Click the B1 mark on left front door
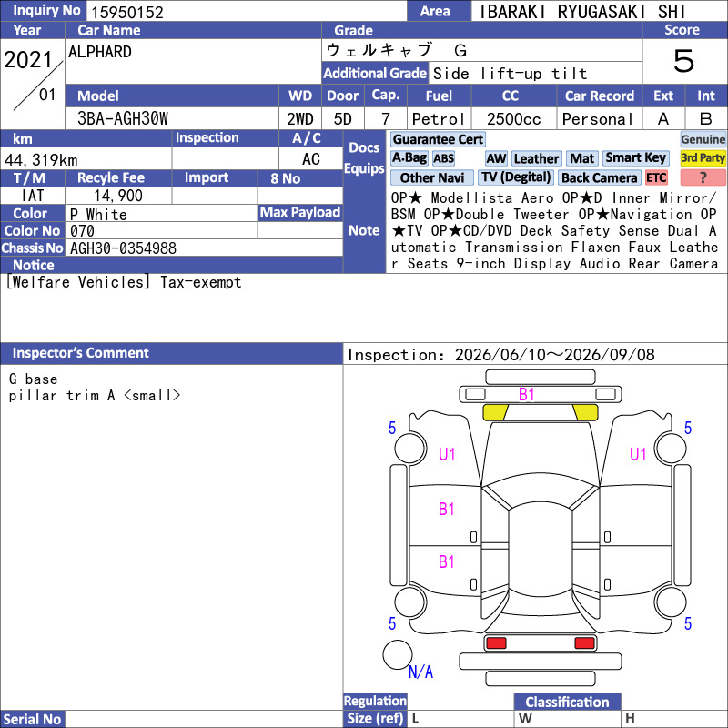This screenshot has height=728, width=728. pos(446,509)
